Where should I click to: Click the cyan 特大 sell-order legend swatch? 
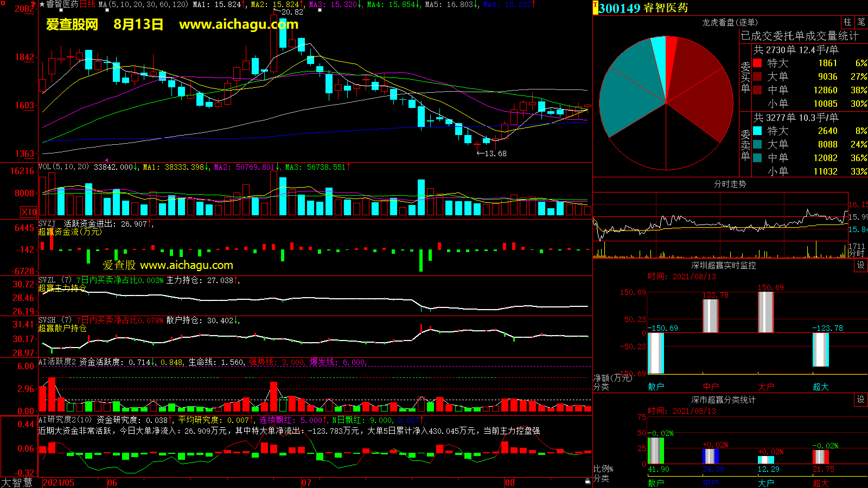coord(757,131)
